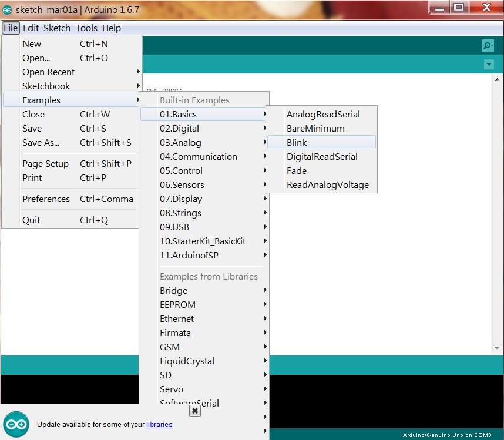
Task: Open the Sketch menu
Action: click(57, 28)
